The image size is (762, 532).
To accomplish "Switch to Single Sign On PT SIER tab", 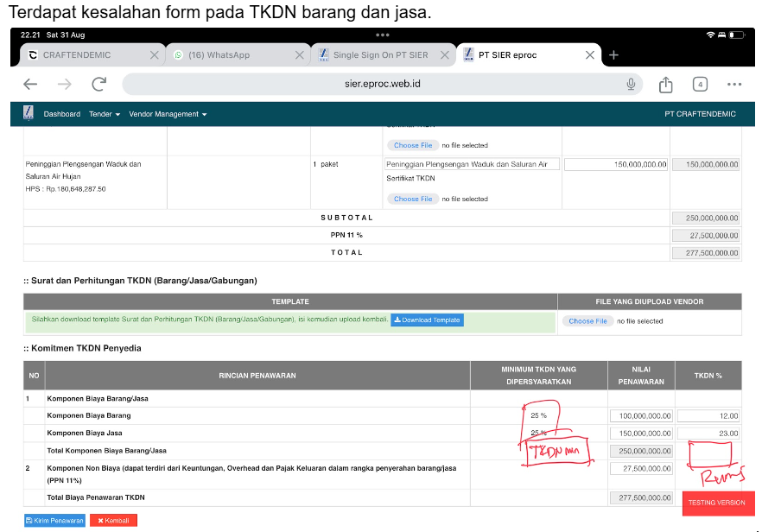I will click(380, 55).
